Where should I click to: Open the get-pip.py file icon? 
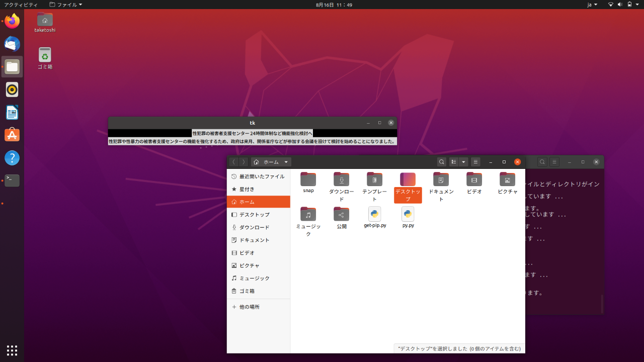[x=375, y=214]
